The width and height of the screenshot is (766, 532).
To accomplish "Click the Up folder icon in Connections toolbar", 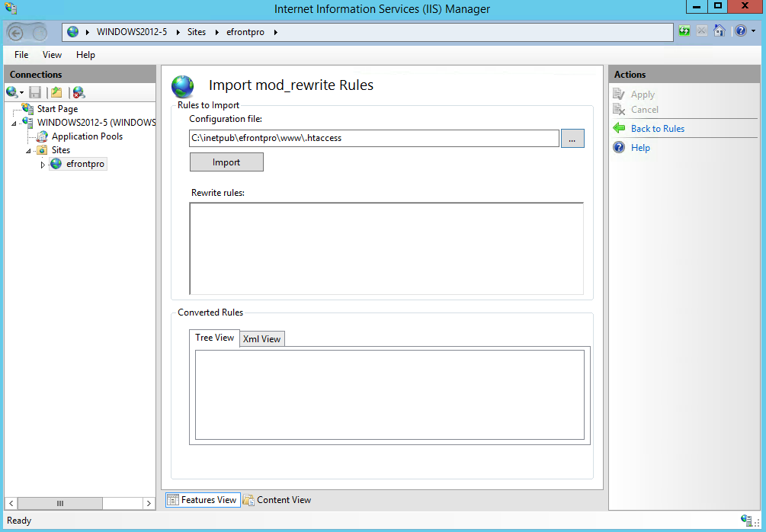I will 56,92.
